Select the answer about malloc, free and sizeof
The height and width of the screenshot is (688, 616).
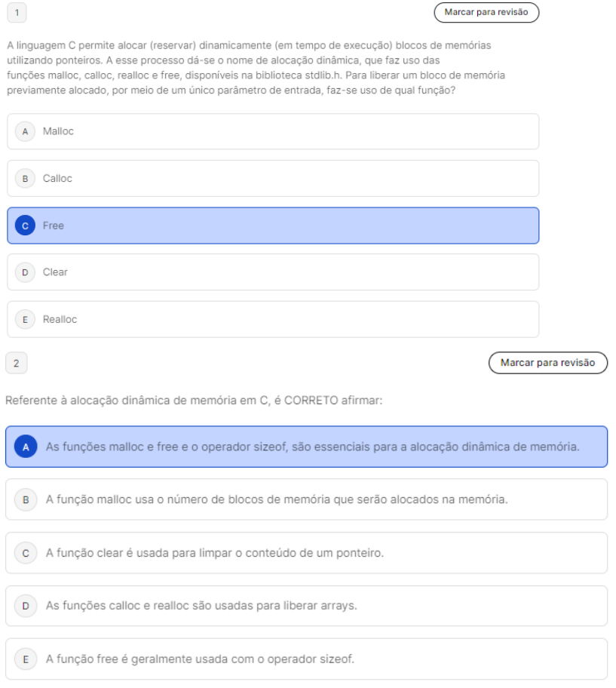click(312, 447)
